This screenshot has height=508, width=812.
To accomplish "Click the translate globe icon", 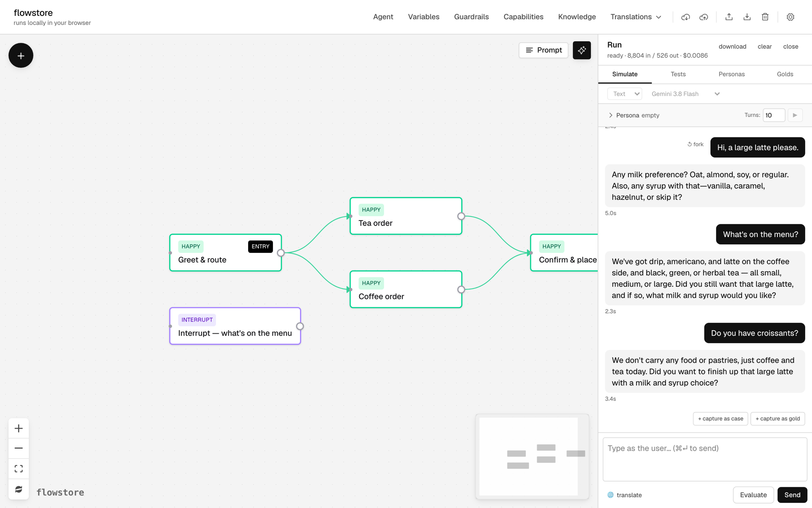I will click(610, 495).
